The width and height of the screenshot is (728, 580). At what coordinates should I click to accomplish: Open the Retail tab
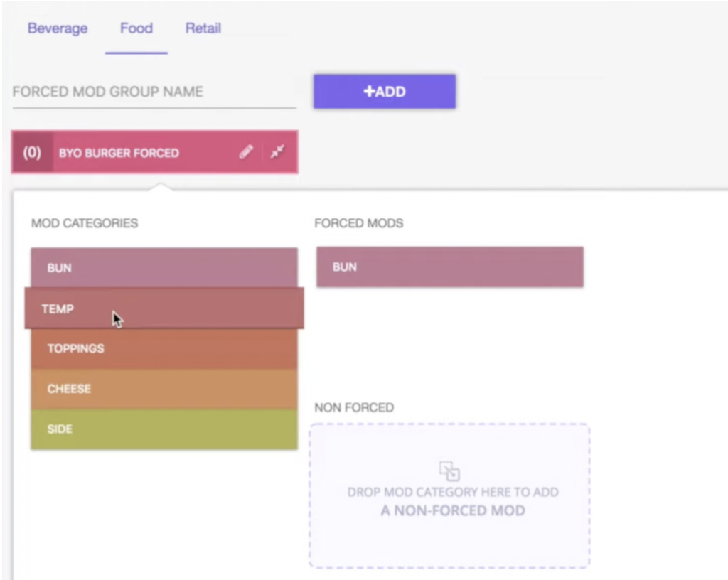[203, 28]
